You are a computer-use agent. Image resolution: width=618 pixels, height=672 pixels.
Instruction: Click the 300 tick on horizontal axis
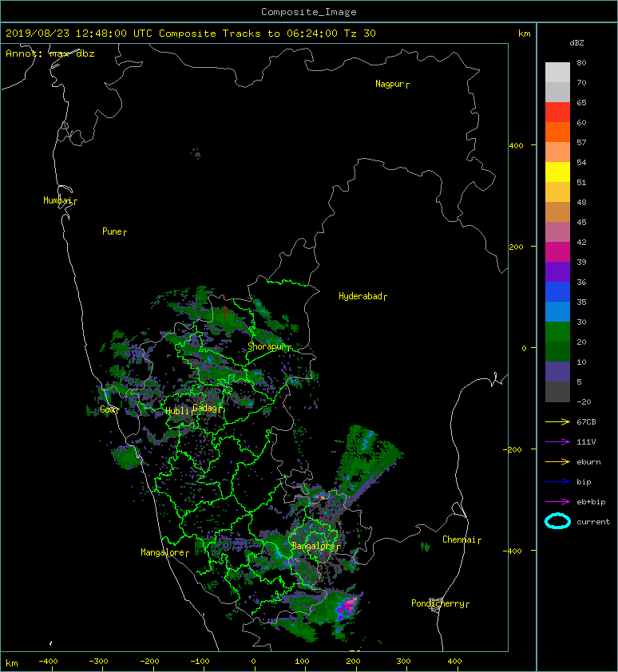click(403, 662)
